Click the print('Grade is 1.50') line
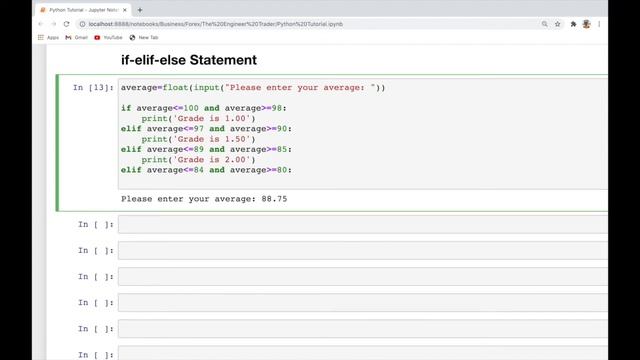The image size is (640, 360). coord(198,139)
